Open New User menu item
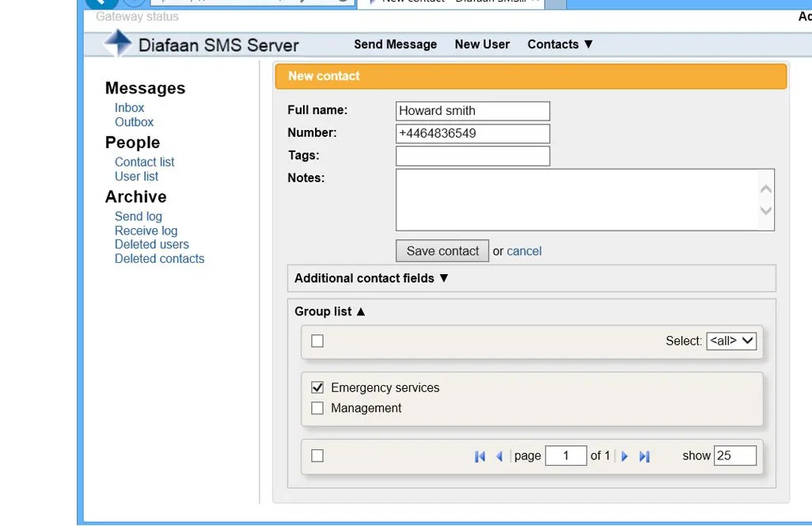Screen dimensions: 812x526 coord(482,44)
